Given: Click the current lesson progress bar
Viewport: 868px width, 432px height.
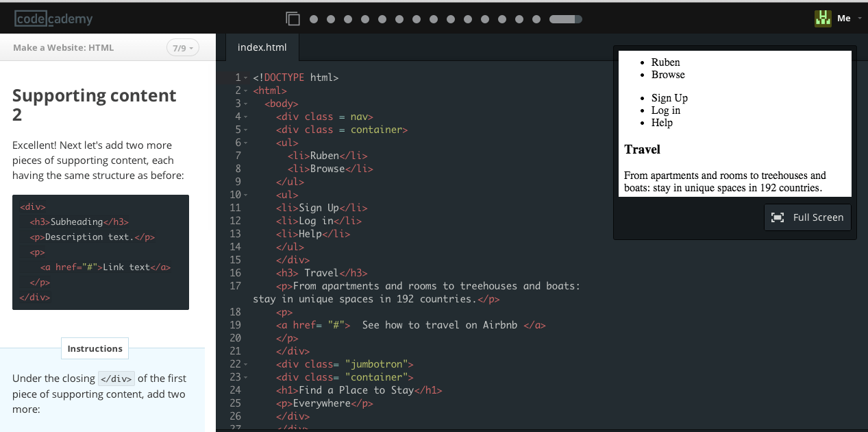Looking at the screenshot, I should [x=565, y=19].
